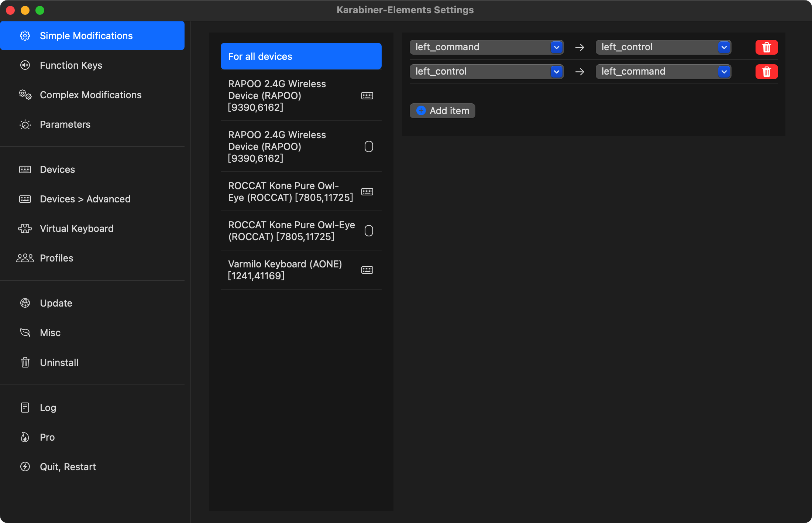Select ROCCAT Kone Pure Owl-Eye mouse entry
The height and width of the screenshot is (523, 812).
click(x=301, y=231)
